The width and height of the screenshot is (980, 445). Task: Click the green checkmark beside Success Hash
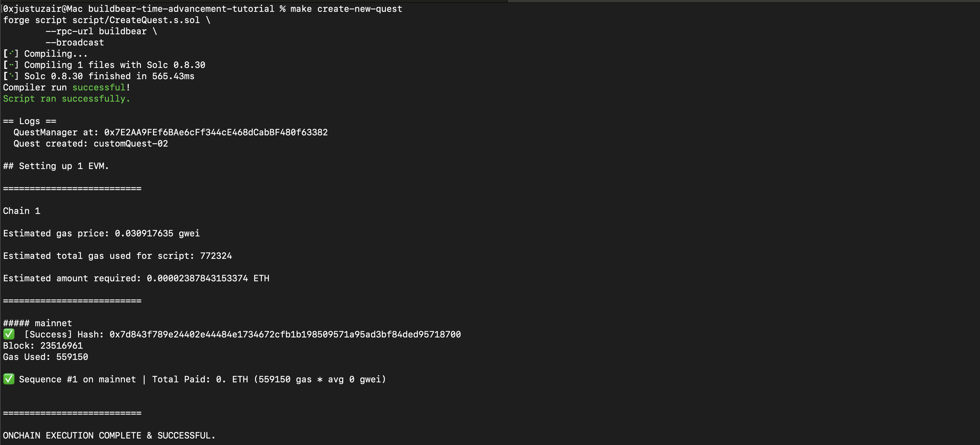tap(9, 334)
